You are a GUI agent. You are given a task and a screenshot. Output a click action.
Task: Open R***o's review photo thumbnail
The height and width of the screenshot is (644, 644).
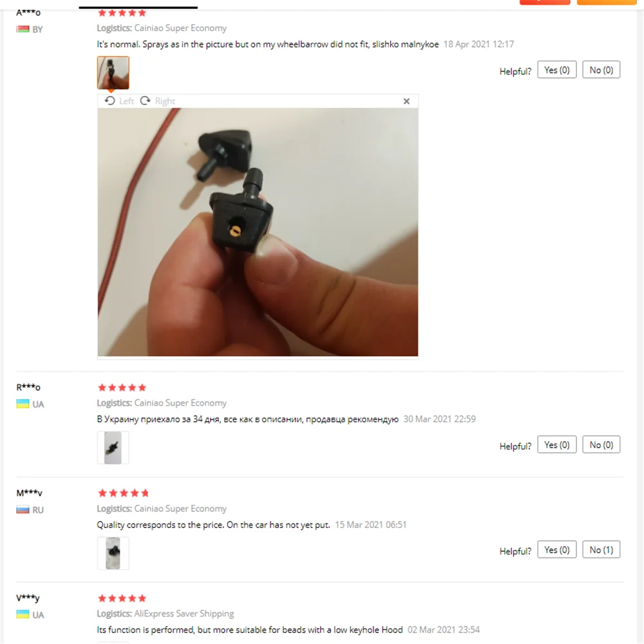point(113,448)
